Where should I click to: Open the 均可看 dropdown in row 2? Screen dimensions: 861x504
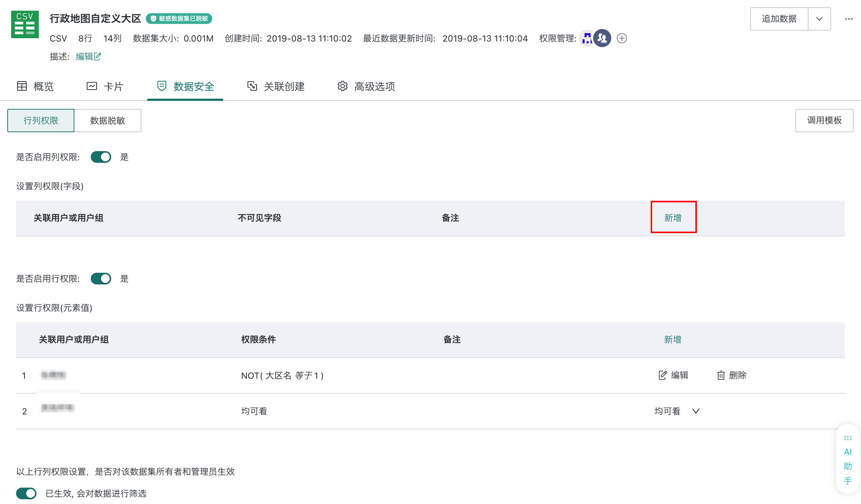coord(677,411)
